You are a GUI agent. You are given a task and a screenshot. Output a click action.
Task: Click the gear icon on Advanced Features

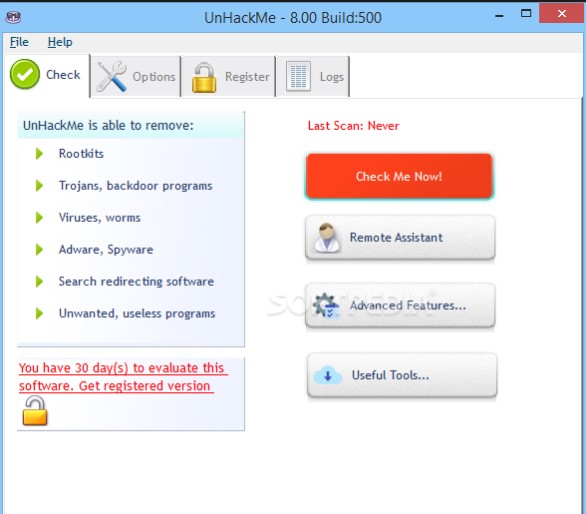326,305
